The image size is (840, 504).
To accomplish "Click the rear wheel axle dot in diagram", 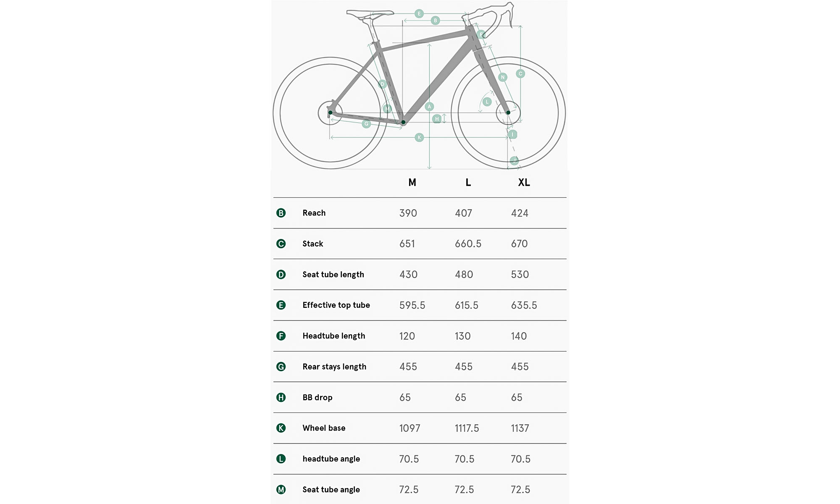I will coord(331,113).
